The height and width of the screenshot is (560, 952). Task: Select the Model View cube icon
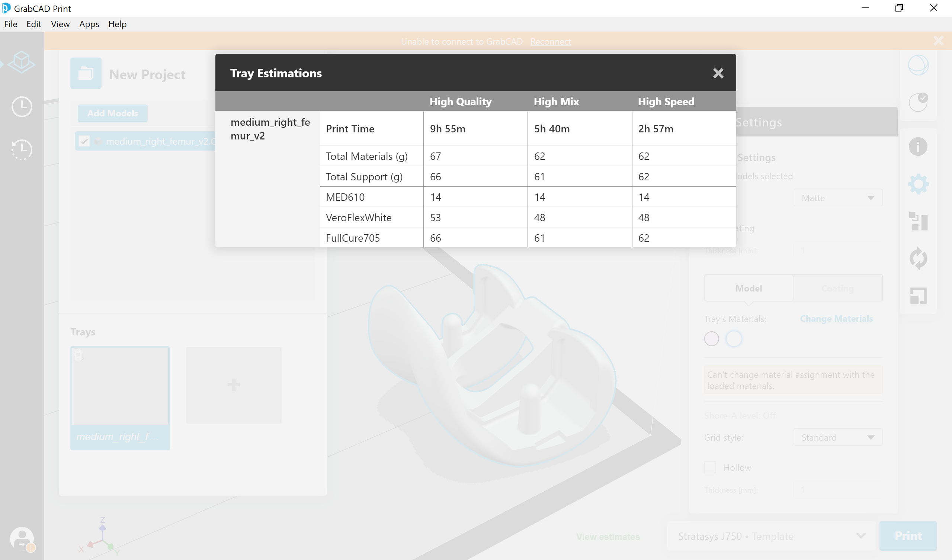point(22,62)
